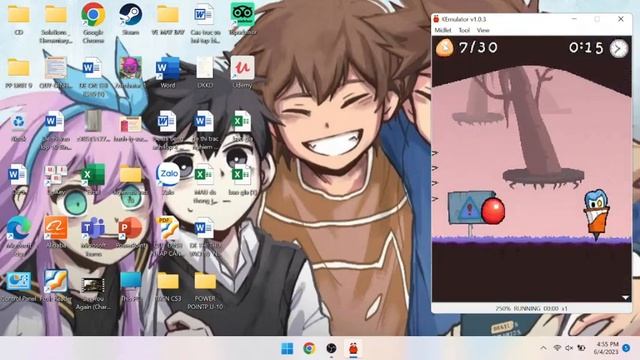The height and width of the screenshot is (360, 640).
Task: Open the View menu in KEmulator
Action: click(483, 30)
